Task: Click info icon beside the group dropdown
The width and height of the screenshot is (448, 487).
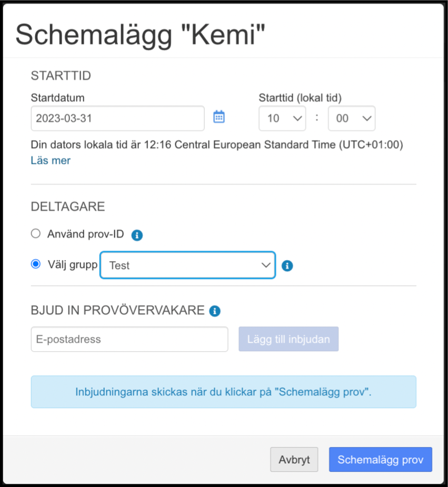Action: tap(287, 265)
